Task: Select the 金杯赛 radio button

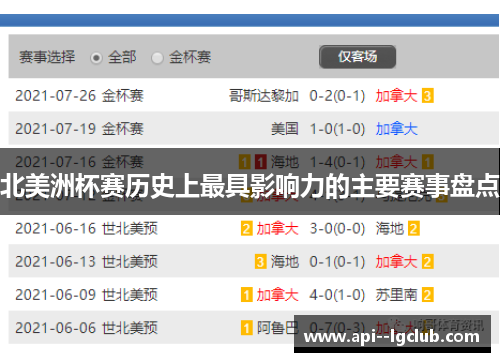Action: pos(157,58)
